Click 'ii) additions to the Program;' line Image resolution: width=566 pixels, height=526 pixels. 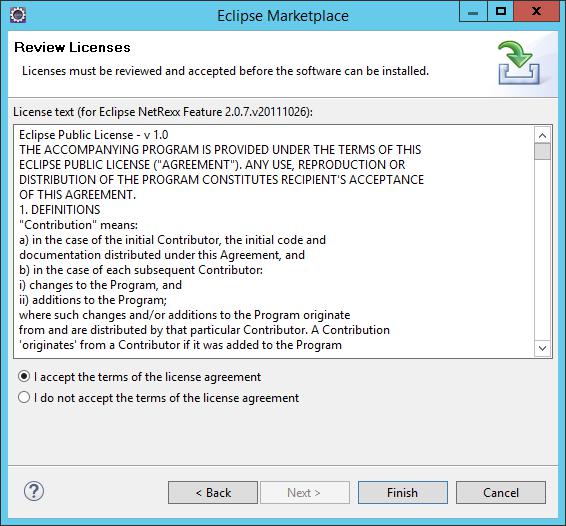coord(93,300)
